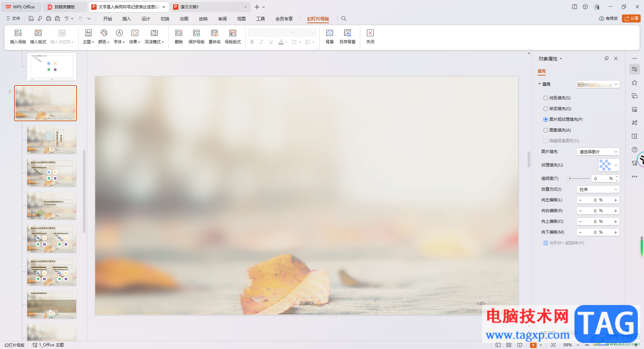Open the Colors (颜色) palette tool
Viewport: 644px width, 349px height.
click(x=104, y=37)
